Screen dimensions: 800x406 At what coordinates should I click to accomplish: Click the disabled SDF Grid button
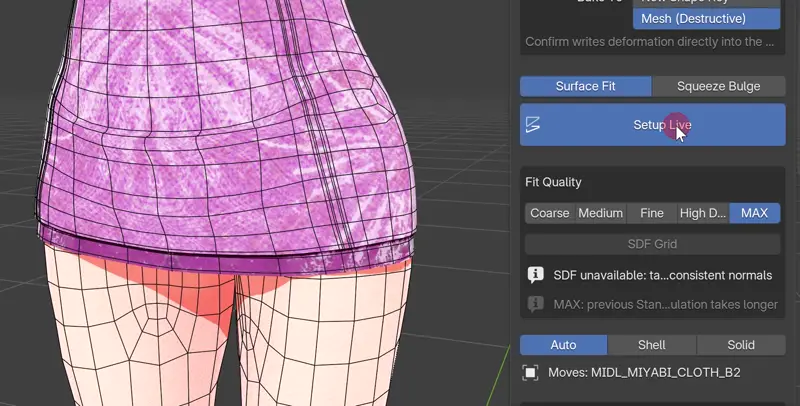click(653, 244)
